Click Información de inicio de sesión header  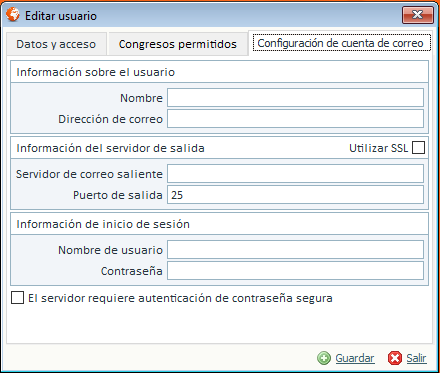click(103, 224)
